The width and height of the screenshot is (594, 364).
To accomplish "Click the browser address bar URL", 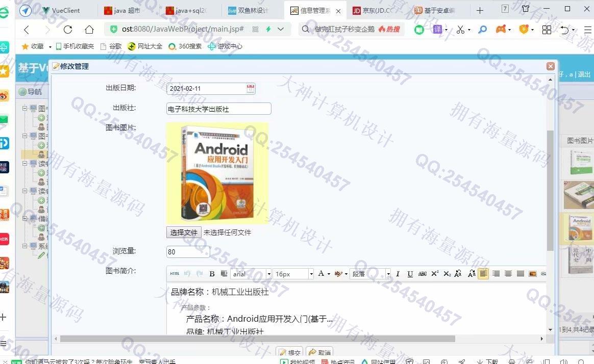I will (x=183, y=29).
